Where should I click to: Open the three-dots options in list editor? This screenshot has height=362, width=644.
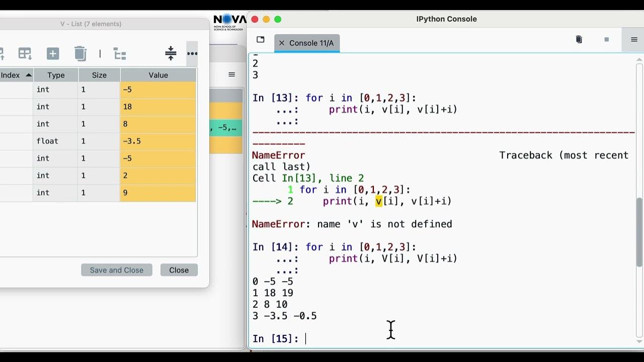click(x=192, y=53)
